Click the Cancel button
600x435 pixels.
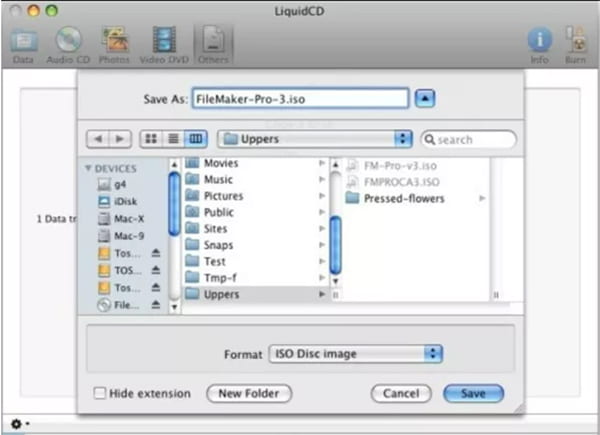click(x=401, y=393)
